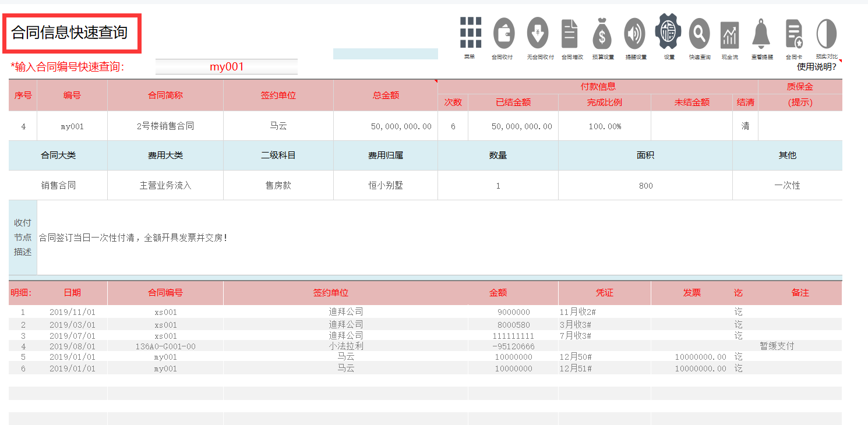Click the 面积 header
The image size is (868, 425).
click(x=645, y=155)
